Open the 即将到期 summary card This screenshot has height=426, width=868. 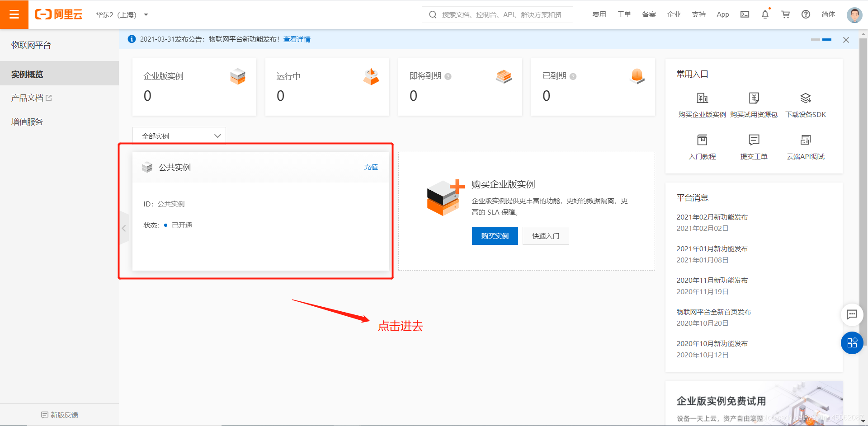click(x=460, y=87)
